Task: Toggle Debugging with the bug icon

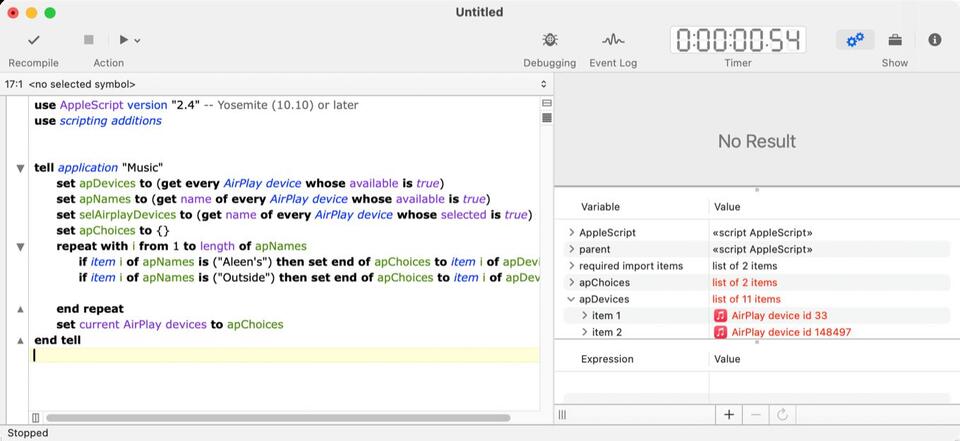Action: point(550,40)
